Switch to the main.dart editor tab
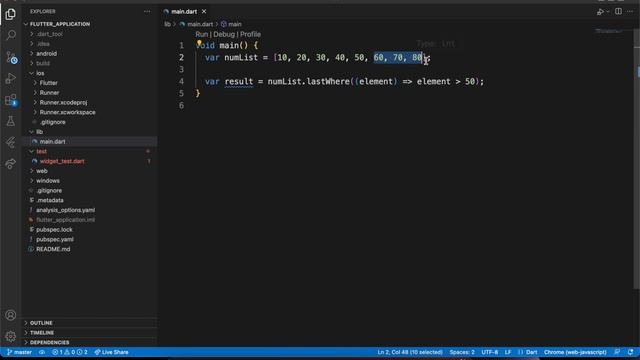The width and height of the screenshot is (640, 360). pos(184,11)
